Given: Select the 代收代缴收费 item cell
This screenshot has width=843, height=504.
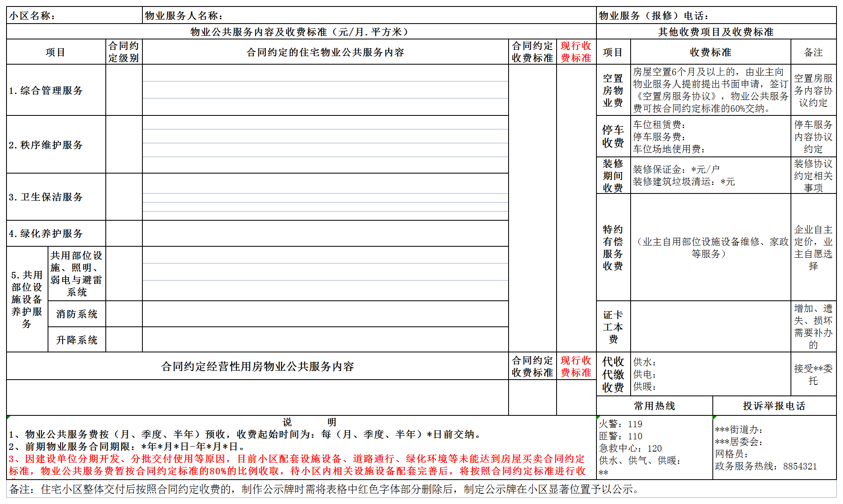Looking at the screenshot, I should coord(613,374).
